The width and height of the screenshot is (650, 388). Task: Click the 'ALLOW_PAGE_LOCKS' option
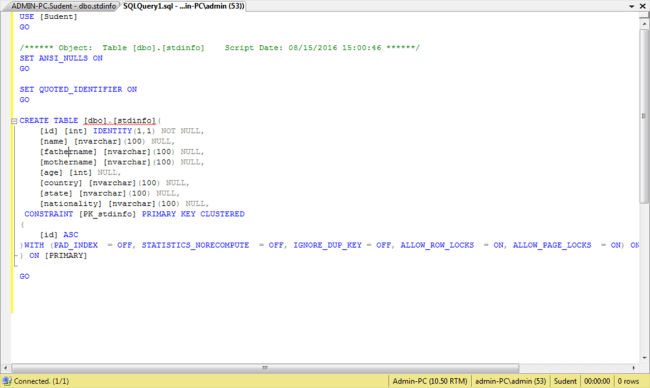552,245
